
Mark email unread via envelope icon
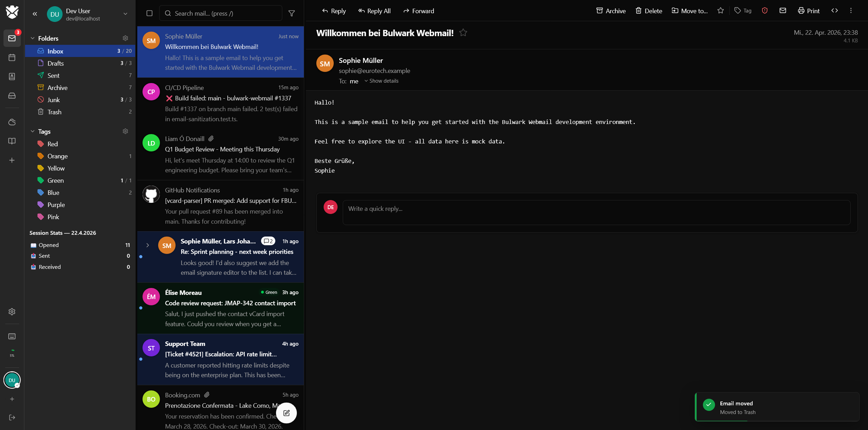(x=783, y=11)
